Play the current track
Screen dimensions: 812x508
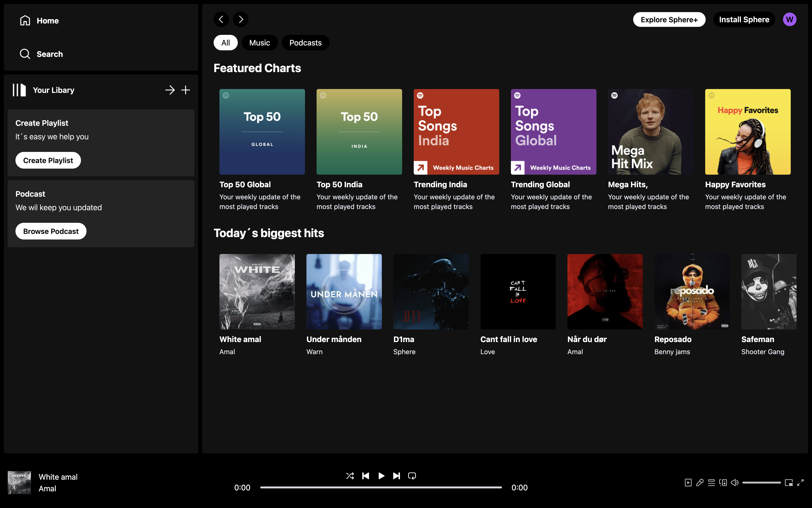pos(381,476)
